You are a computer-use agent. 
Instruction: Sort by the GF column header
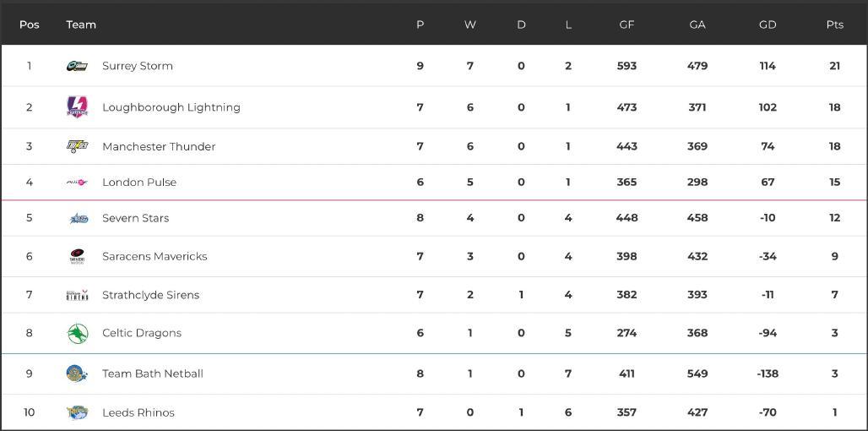tap(627, 25)
